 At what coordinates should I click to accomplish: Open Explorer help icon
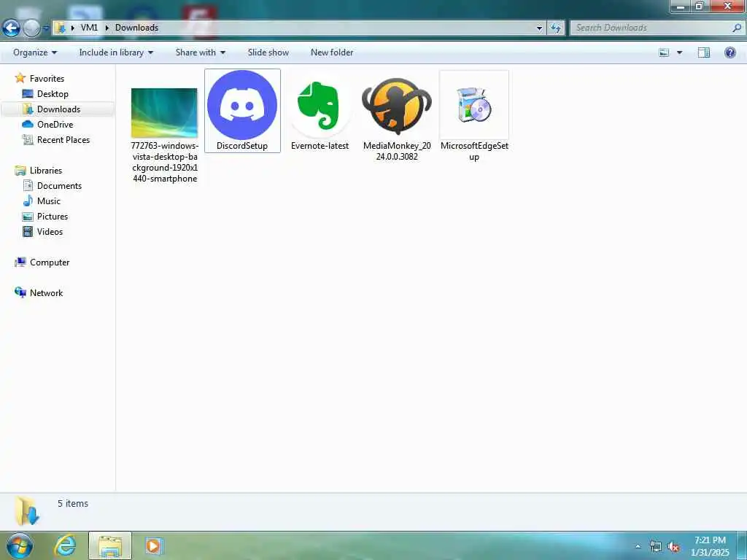pyautogui.click(x=729, y=52)
